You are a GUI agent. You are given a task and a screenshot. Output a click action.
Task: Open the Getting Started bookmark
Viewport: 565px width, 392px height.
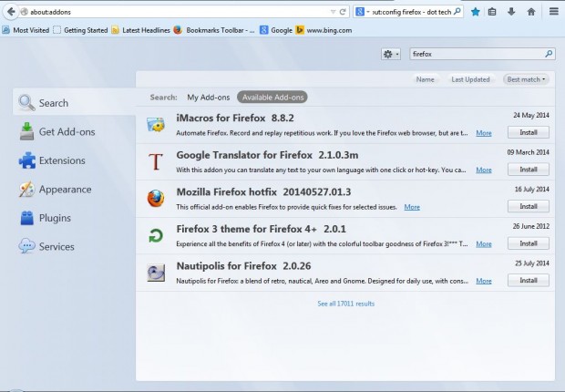(x=80, y=30)
